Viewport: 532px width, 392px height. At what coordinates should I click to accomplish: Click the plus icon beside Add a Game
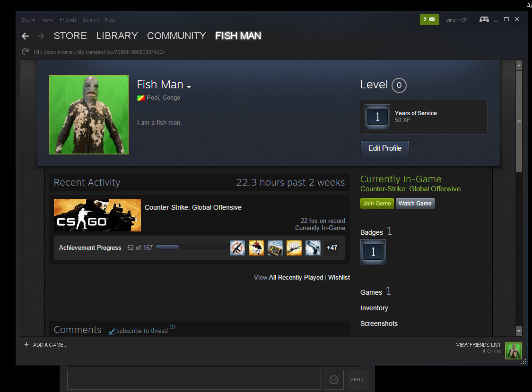click(26, 345)
